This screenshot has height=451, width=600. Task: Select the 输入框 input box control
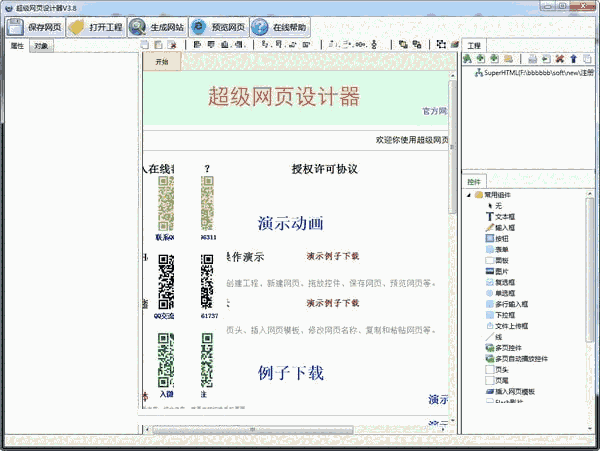pyautogui.click(x=501, y=228)
